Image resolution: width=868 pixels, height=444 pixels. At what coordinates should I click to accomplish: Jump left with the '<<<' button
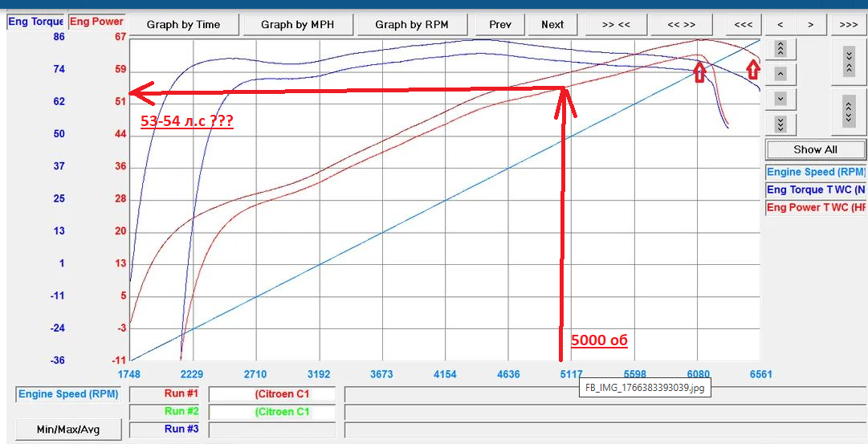point(744,25)
